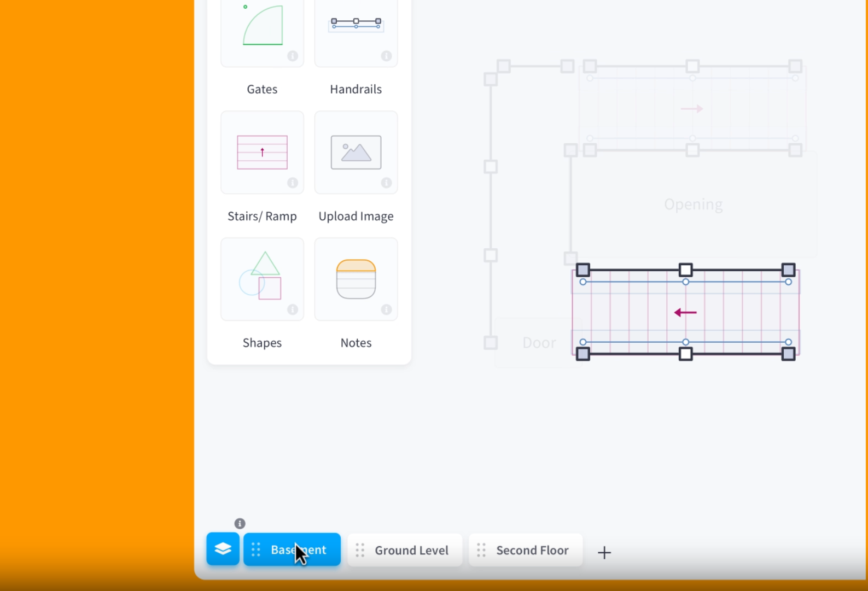
Task: Open info icon on Upload Image tile
Action: pos(386,183)
